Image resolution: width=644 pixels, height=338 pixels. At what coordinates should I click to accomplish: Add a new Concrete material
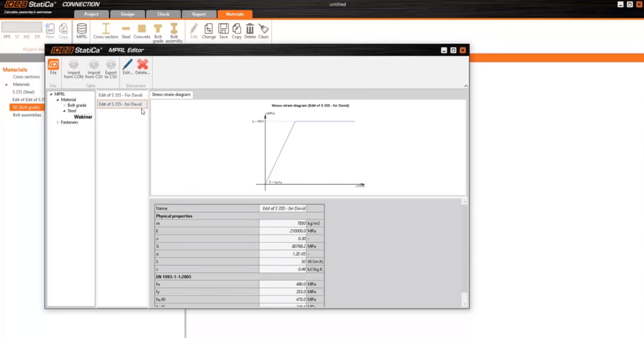142,31
